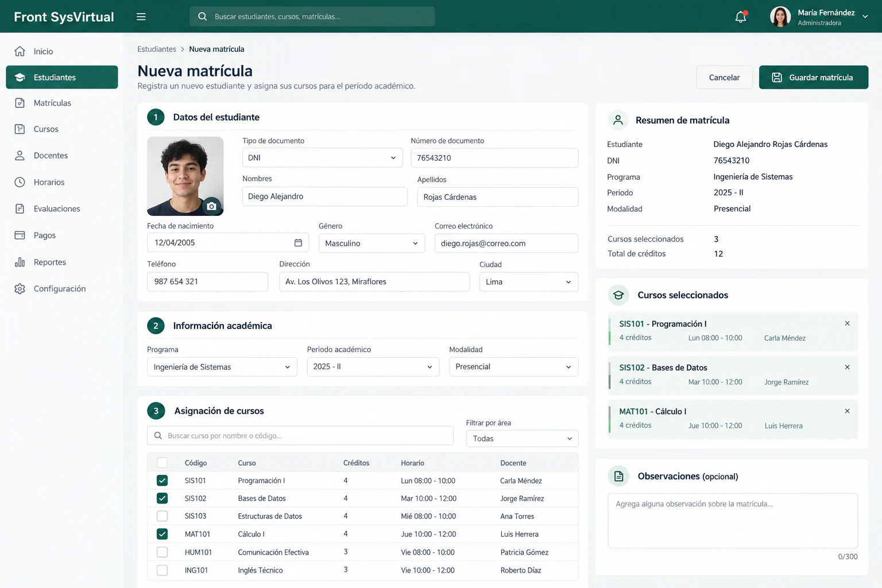Open the Filtrar por área dropdown
Image resolution: width=882 pixels, height=588 pixels.
click(x=522, y=439)
